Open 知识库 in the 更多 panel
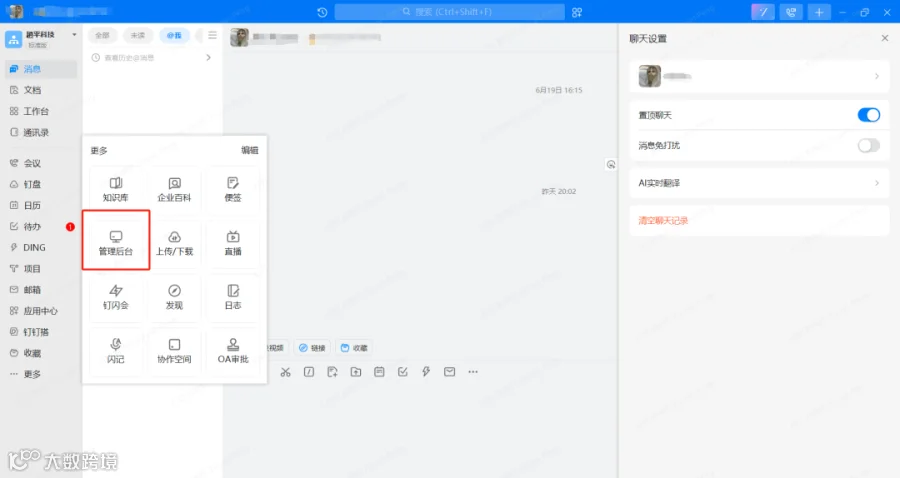Image resolution: width=900 pixels, height=478 pixels. [116, 189]
